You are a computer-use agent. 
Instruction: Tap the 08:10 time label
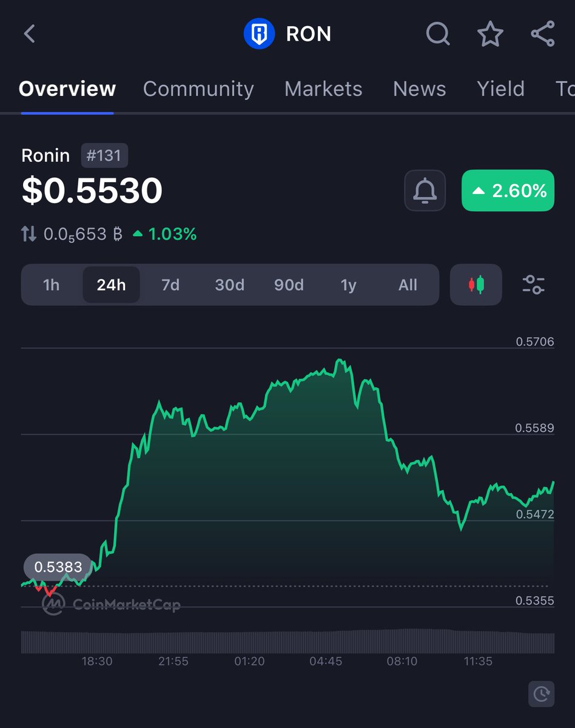coord(402,661)
